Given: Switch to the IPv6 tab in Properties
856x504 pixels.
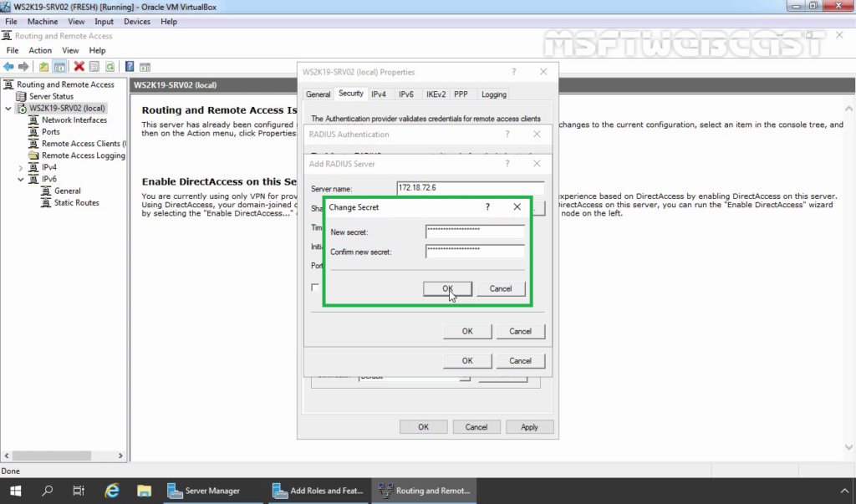Looking at the screenshot, I should coord(406,94).
